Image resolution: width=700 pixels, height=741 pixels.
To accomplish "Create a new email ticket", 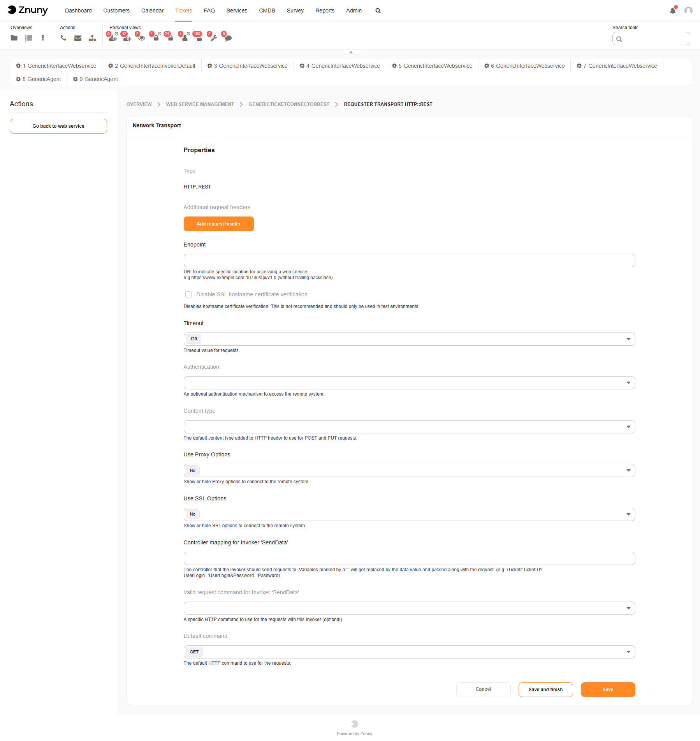I will [78, 38].
